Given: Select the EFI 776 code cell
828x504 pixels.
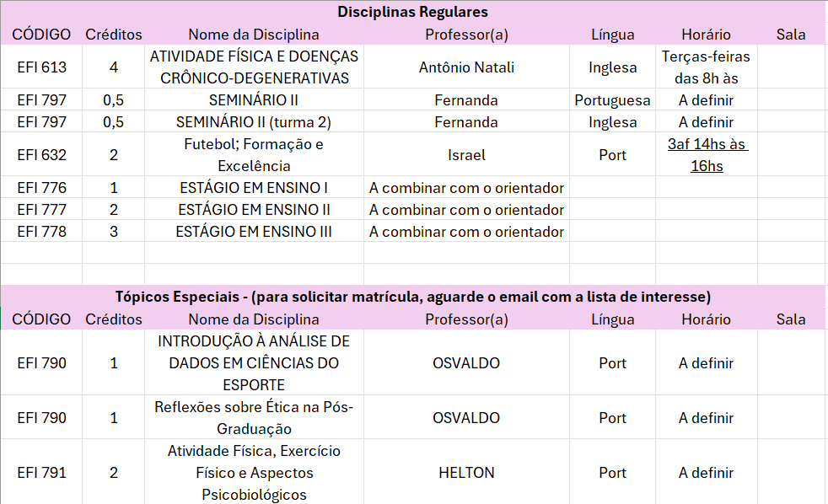Looking at the screenshot, I should [41, 187].
